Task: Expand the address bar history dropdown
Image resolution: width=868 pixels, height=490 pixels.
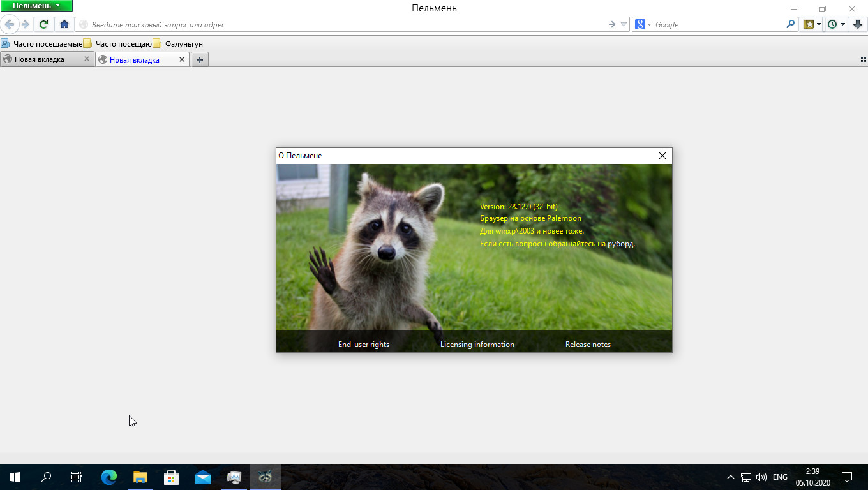Action: 624,24
